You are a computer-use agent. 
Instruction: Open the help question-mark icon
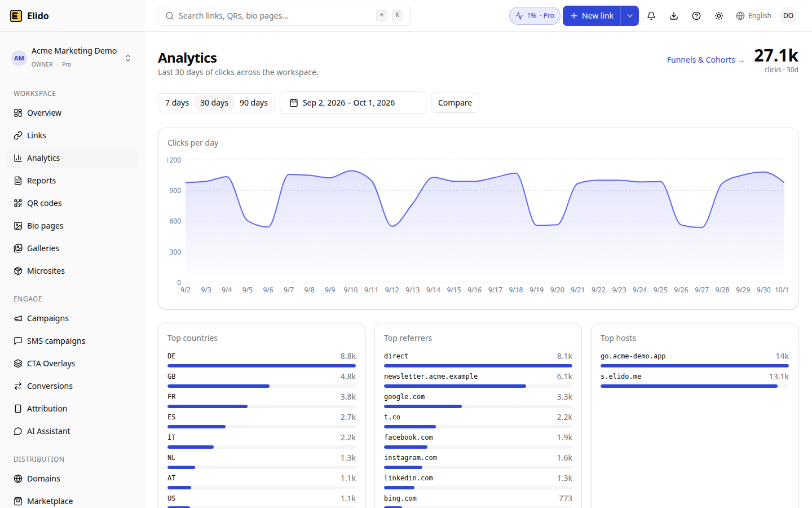696,16
